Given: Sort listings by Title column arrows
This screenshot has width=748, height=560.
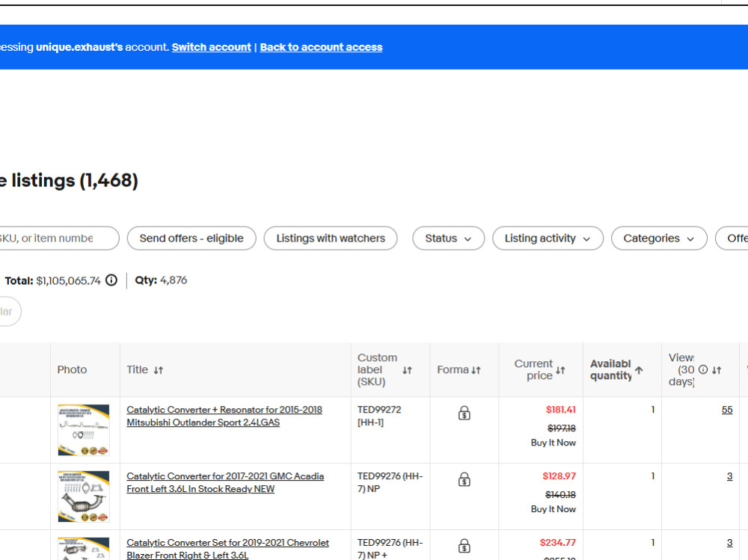Looking at the screenshot, I should tap(159, 370).
